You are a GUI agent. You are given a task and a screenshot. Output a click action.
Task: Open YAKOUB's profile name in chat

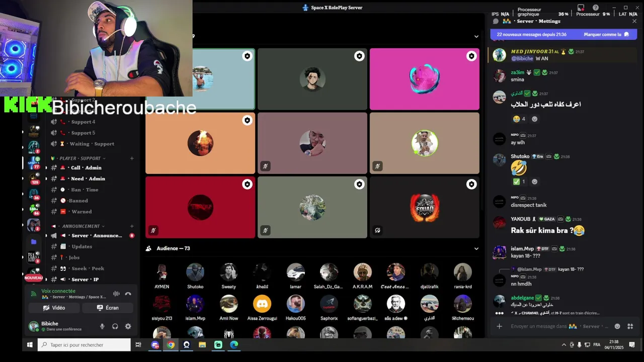tap(521, 219)
